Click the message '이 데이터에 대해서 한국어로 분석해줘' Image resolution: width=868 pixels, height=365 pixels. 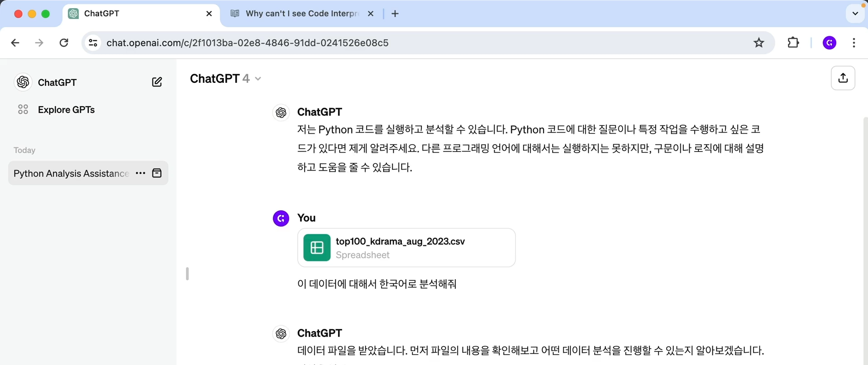[377, 284]
